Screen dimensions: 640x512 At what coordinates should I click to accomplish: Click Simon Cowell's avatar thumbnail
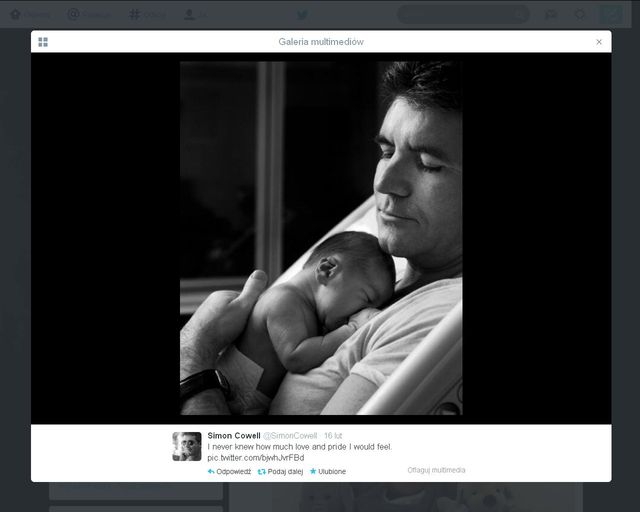(187, 446)
